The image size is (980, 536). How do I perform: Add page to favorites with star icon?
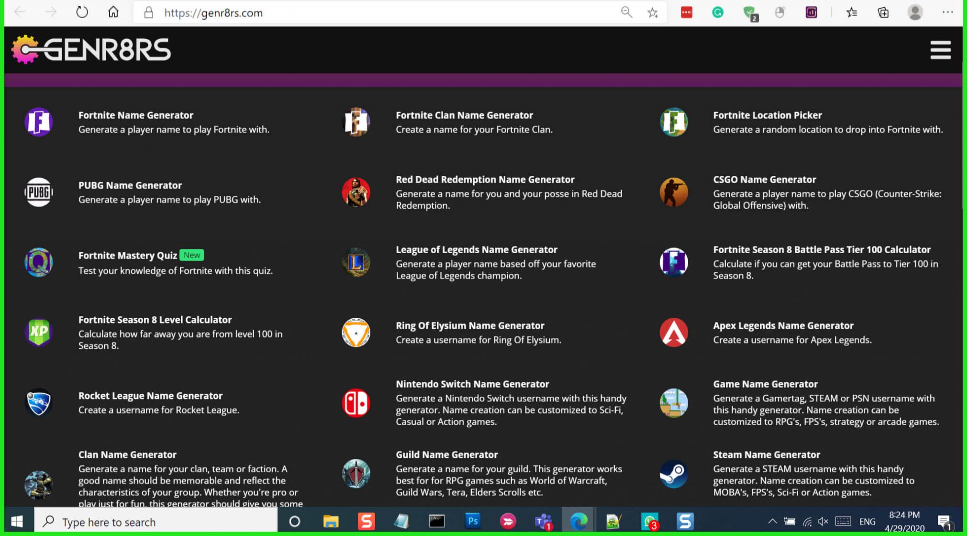point(653,13)
